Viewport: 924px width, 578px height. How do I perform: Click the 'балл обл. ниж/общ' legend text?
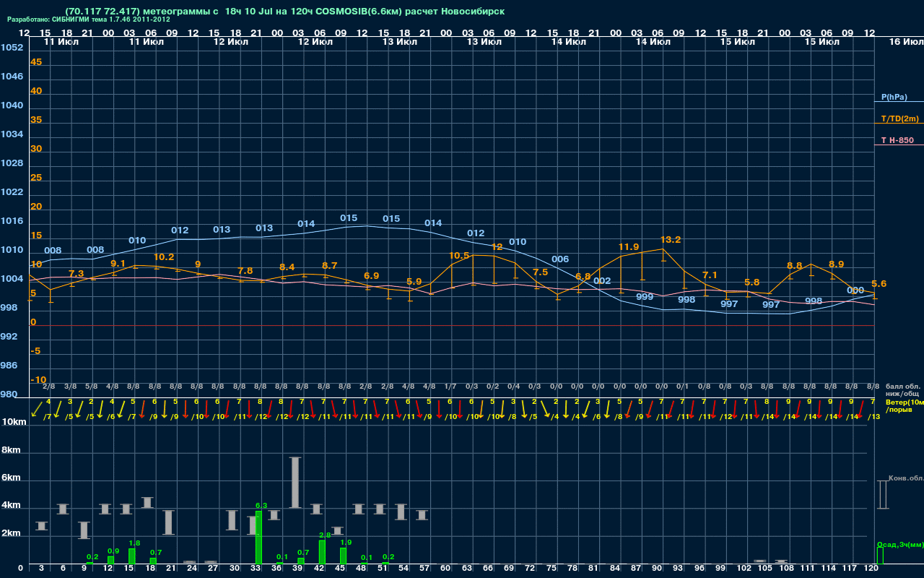tap(903, 391)
